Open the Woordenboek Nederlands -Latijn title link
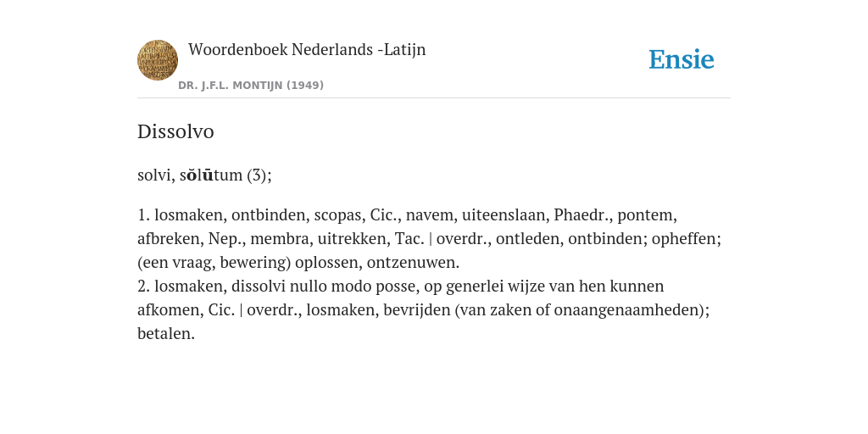 [x=307, y=50]
